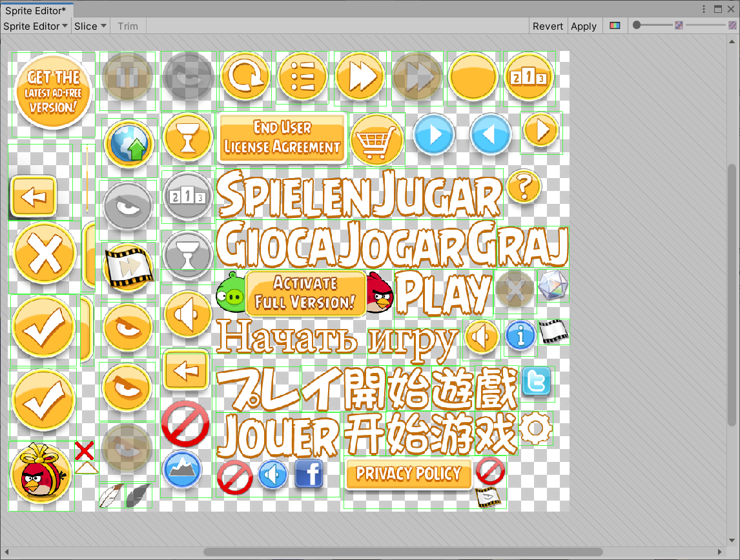The image size is (740, 560).
Task: Select the blue mountain sprite
Action: (x=182, y=470)
